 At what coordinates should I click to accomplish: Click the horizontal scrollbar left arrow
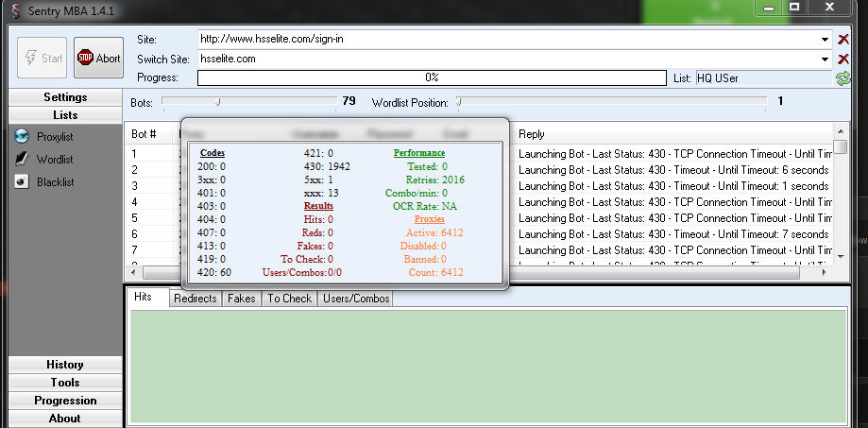tap(133, 272)
